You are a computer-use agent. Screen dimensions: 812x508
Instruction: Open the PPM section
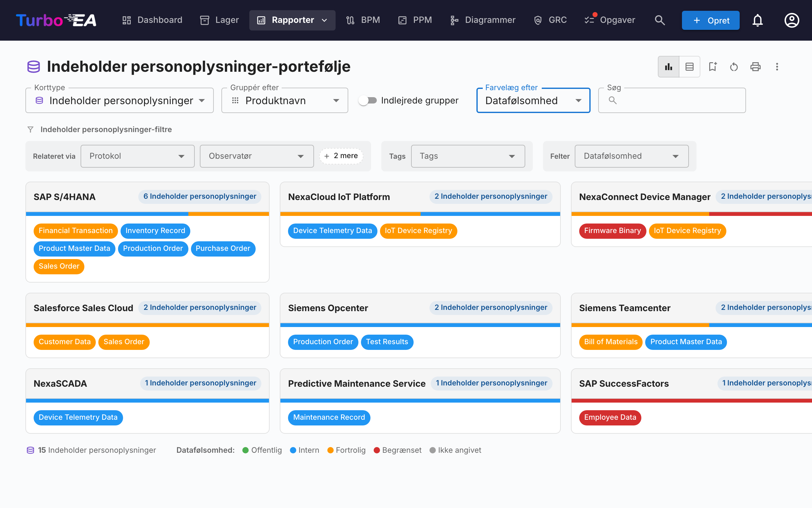click(x=415, y=20)
